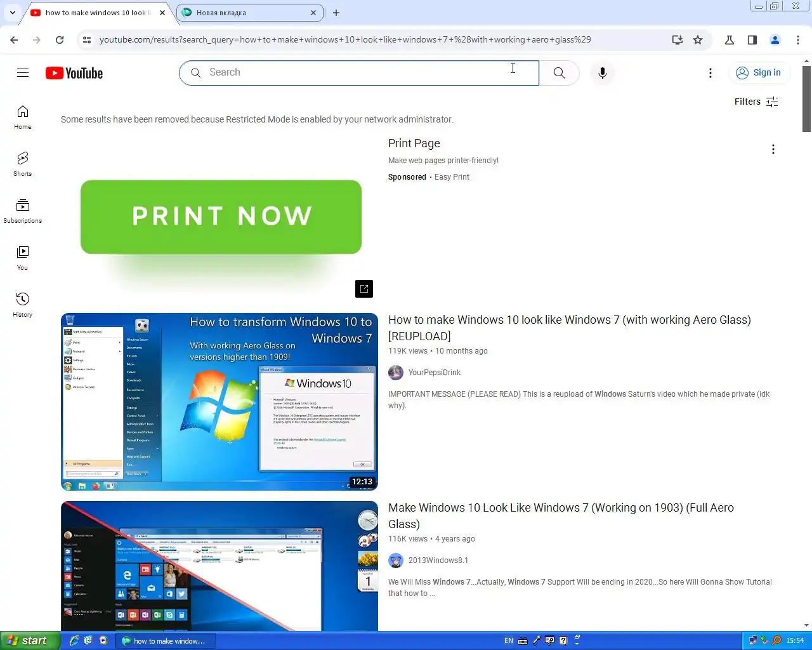
Task: Click the '116K views • 4 years ago' text
Action: click(431, 539)
